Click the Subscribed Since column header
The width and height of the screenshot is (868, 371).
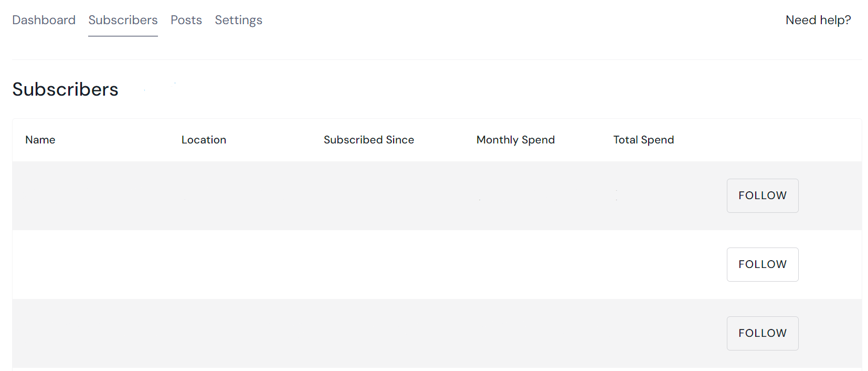pos(368,140)
